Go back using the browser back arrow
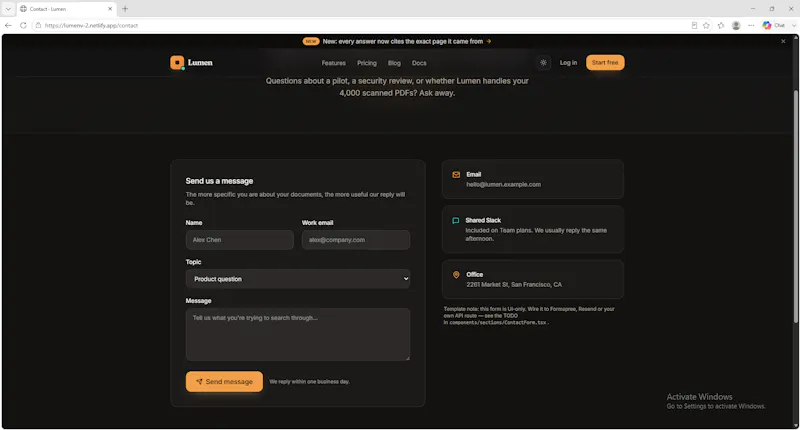Image resolution: width=800 pixels, height=430 pixels. (8, 25)
